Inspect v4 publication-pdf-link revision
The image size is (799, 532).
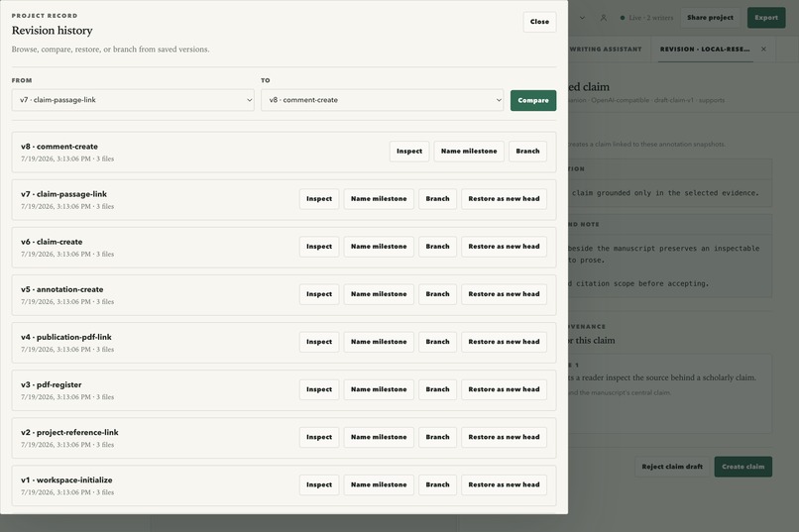tap(319, 342)
